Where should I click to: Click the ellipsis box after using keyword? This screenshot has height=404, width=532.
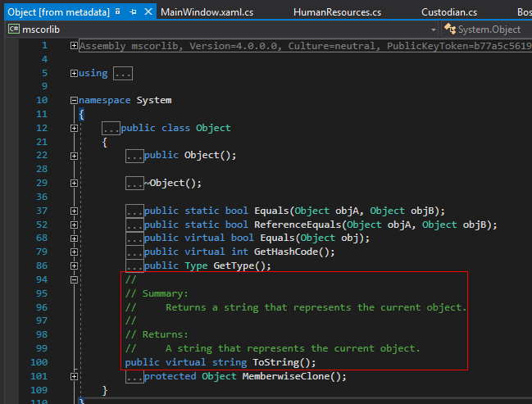(123, 73)
